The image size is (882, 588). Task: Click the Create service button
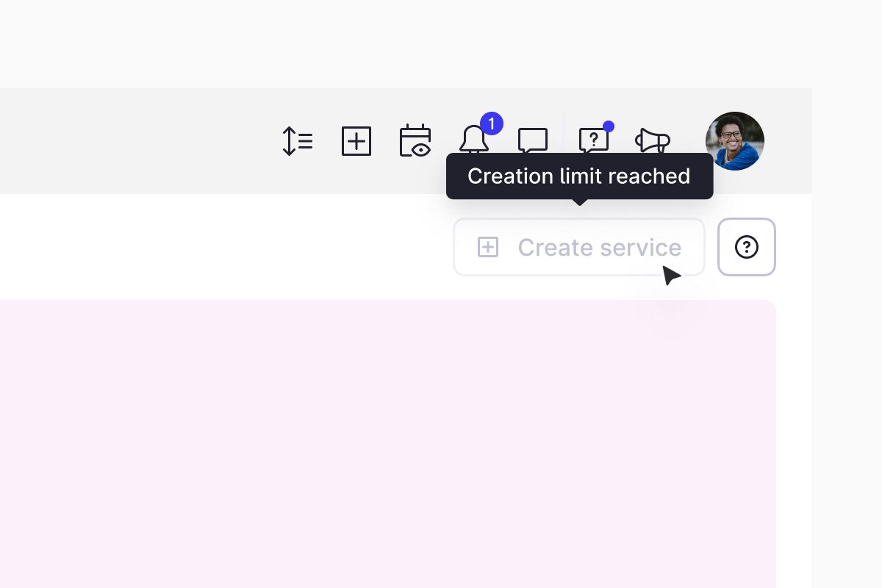pos(579,247)
